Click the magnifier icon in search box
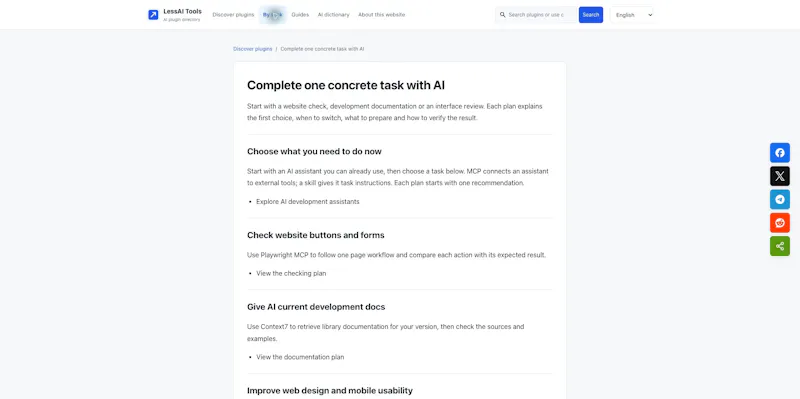This screenshot has height=399, width=800. [503, 15]
